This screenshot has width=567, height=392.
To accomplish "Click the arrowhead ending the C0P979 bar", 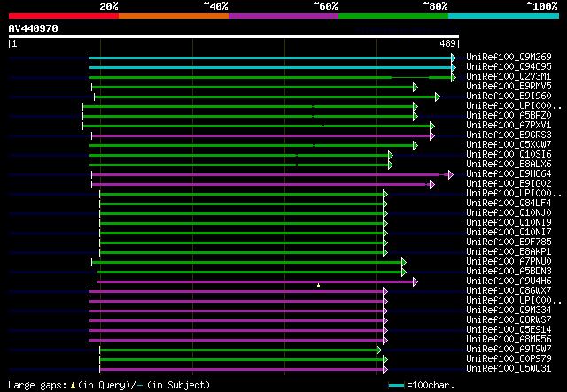I will tap(385, 359).
